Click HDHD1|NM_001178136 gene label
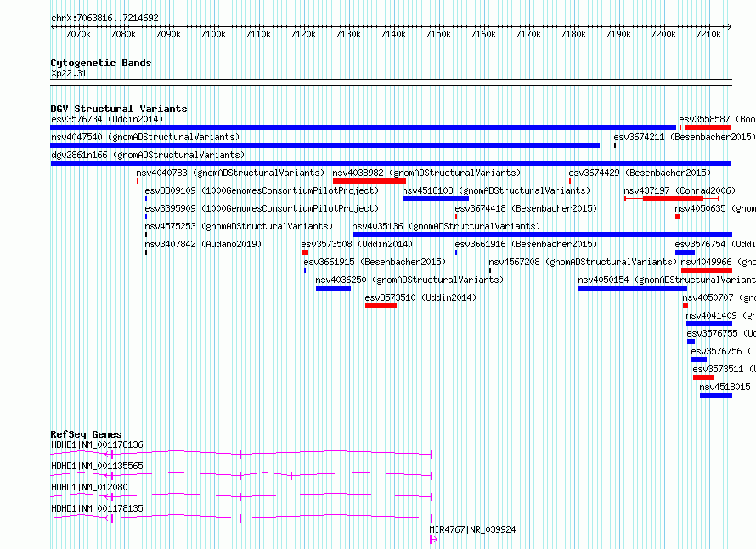This screenshot has width=756, height=549. click(97, 444)
